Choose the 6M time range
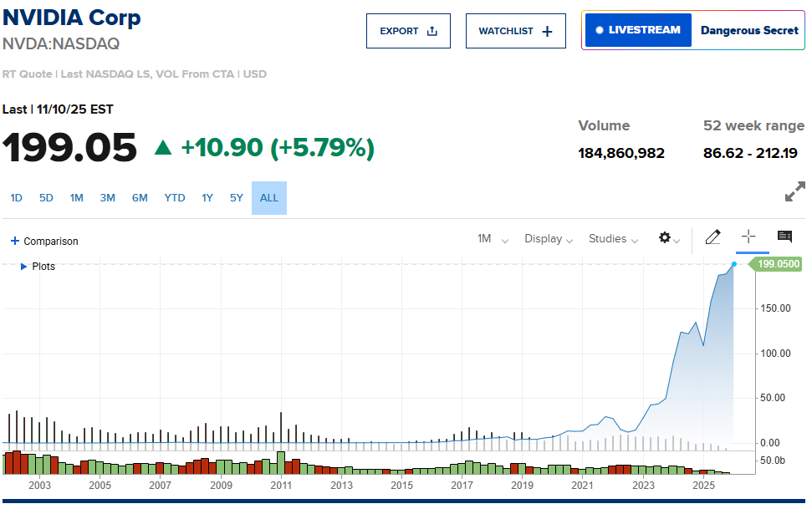Image resolution: width=812 pixels, height=509 pixels. pos(140,198)
